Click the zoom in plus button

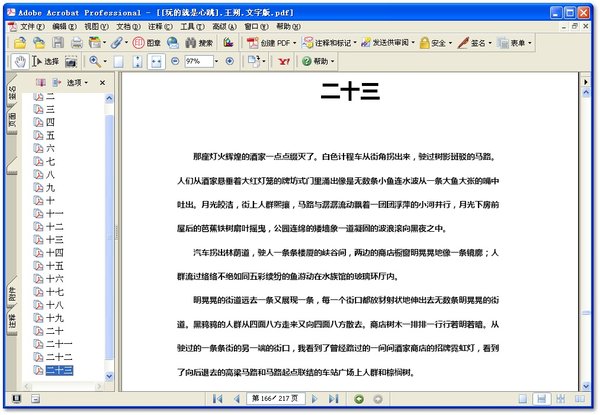coord(230,61)
